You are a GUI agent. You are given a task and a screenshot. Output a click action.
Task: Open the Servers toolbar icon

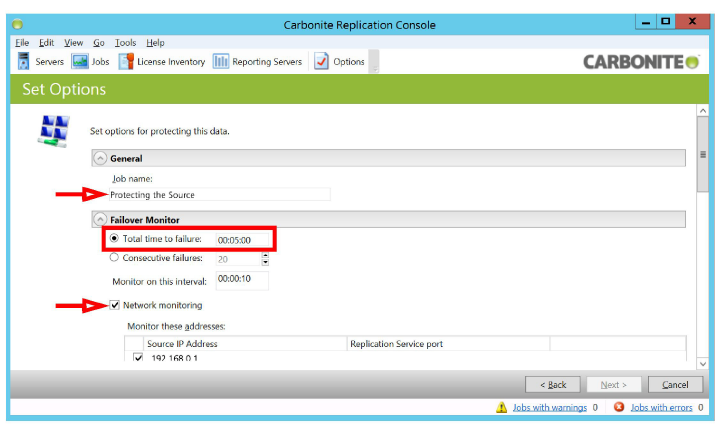pyautogui.click(x=23, y=61)
